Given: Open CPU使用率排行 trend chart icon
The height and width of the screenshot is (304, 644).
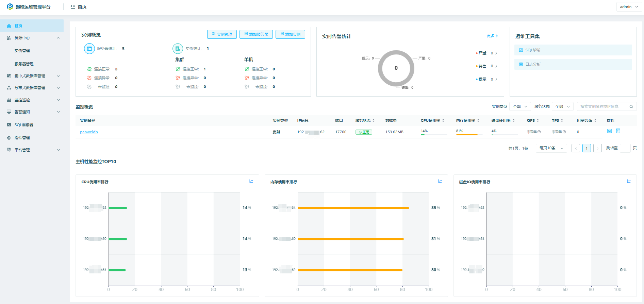Looking at the screenshot, I should click(251, 181).
